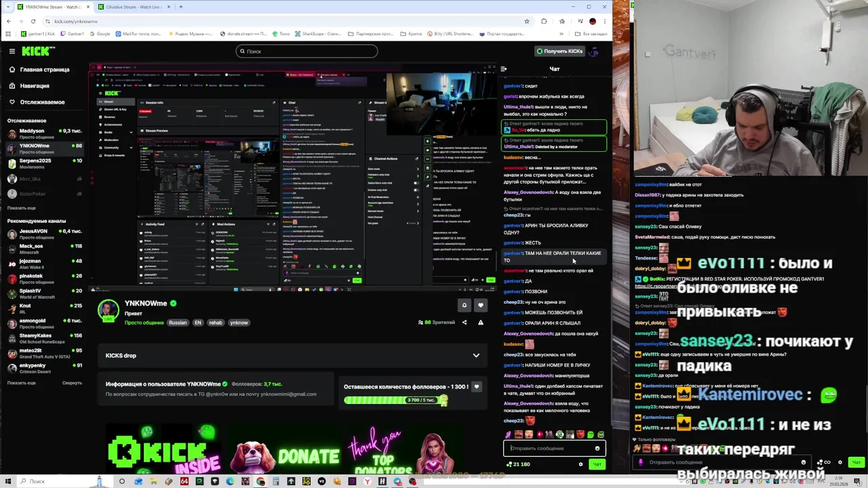
Task: Click Показать еще under recommended channels
Action: (21, 383)
